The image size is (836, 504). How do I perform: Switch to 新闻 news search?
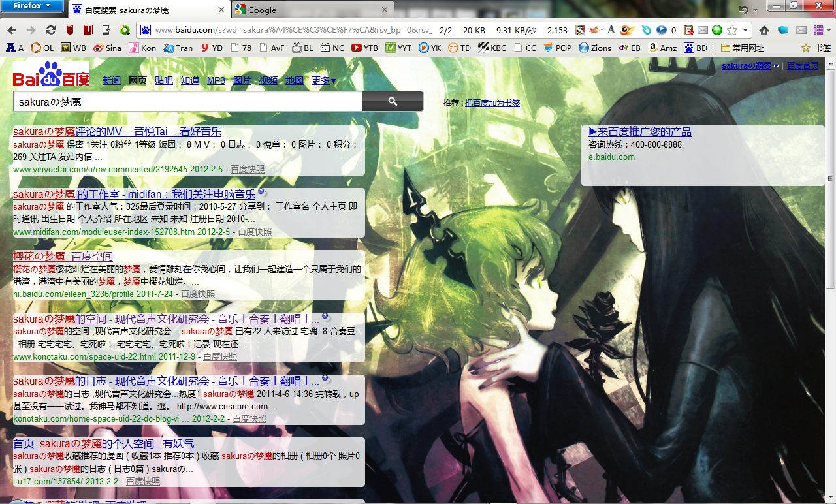pyautogui.click(x=112, y=80)
